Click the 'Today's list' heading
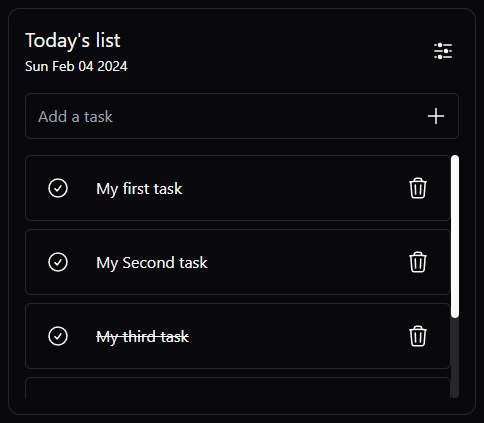The image size is (484, 423). coord(73,41)
